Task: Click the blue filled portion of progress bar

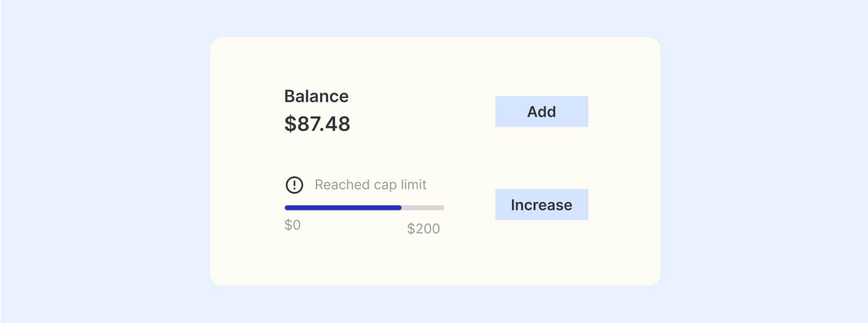Action: point(342,207)
